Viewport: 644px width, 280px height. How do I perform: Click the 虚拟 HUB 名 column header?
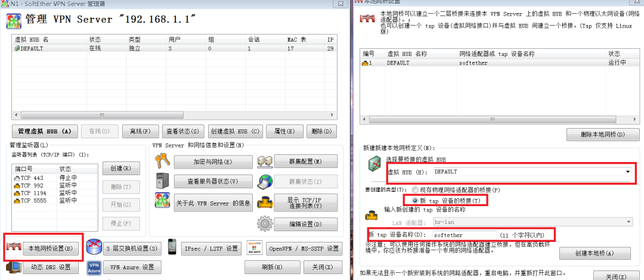point(49,40)
